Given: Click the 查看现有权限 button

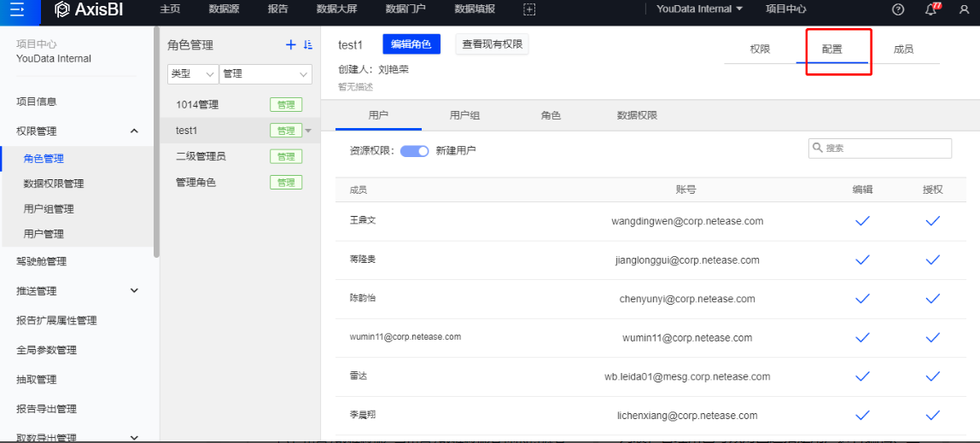Looking at the screenshot, I should pyautogui.click(x=492, y=44).
